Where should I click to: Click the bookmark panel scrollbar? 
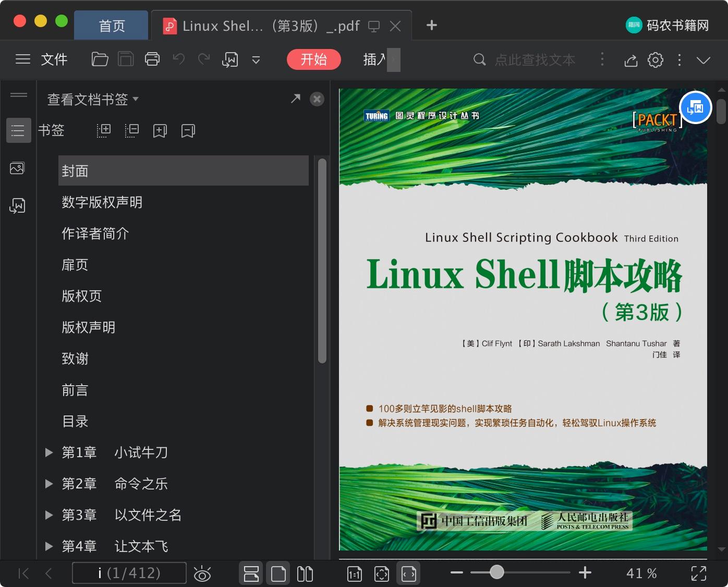322,261
